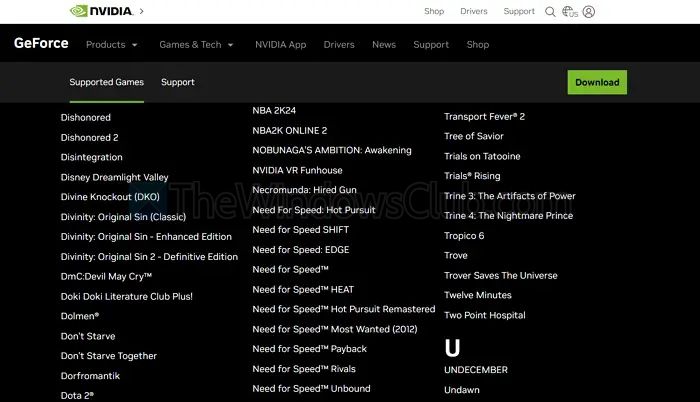Open the user account icon

coord(589,12)
